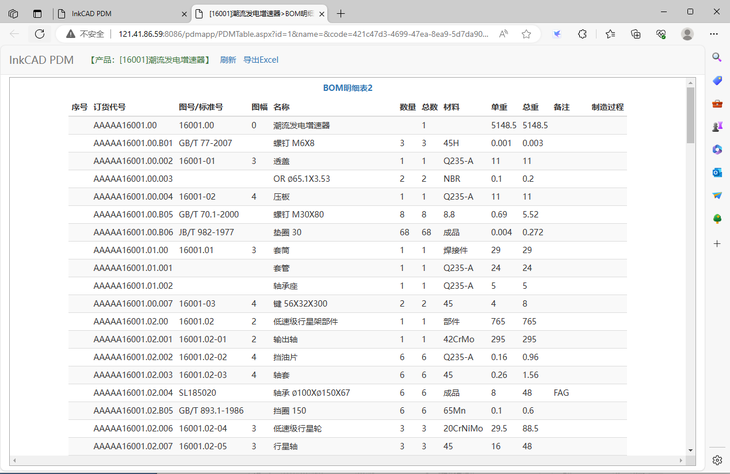Click the product [16001] label in the header

coord(149,60)
